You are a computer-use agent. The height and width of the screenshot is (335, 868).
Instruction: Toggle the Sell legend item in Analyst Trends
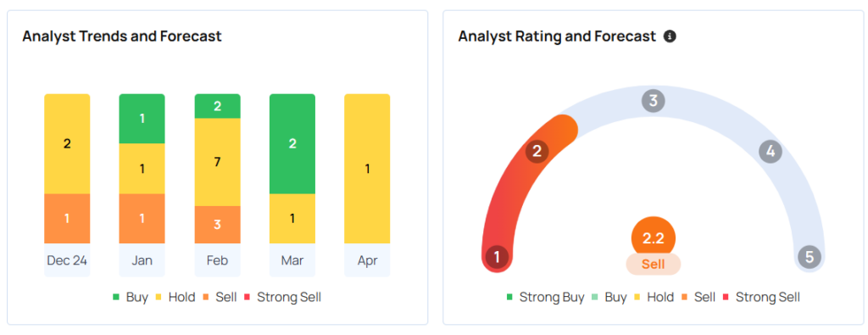click(220, 298)
